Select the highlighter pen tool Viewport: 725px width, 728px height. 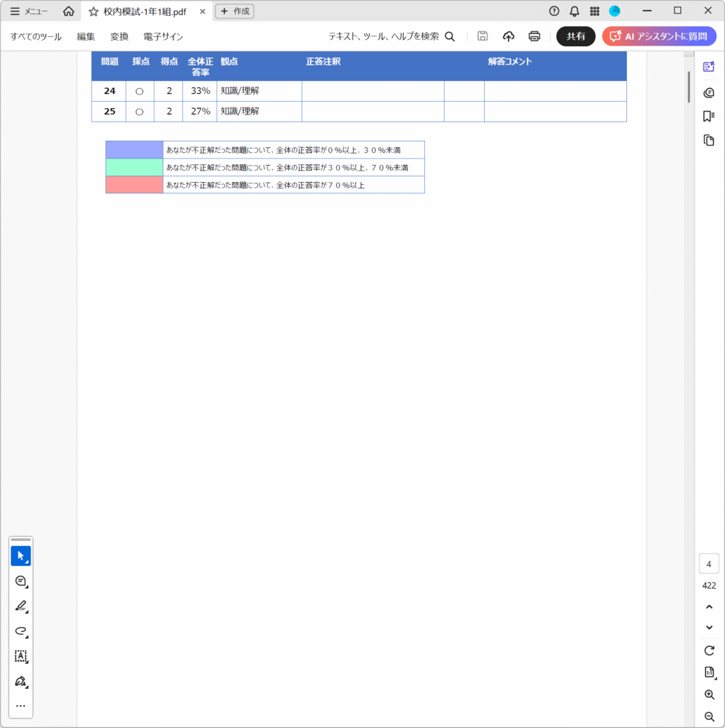(x=21, y=606)
